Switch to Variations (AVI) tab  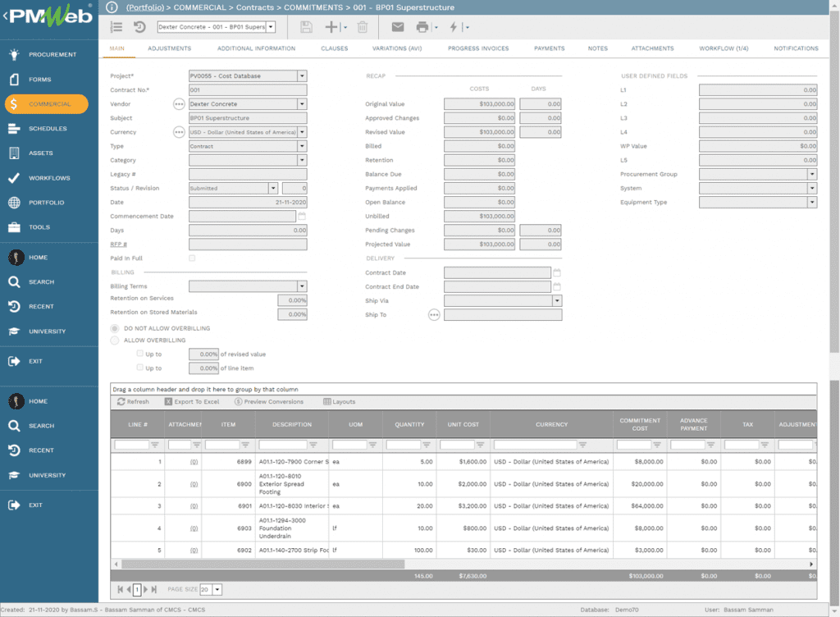[x=397, y=48]
